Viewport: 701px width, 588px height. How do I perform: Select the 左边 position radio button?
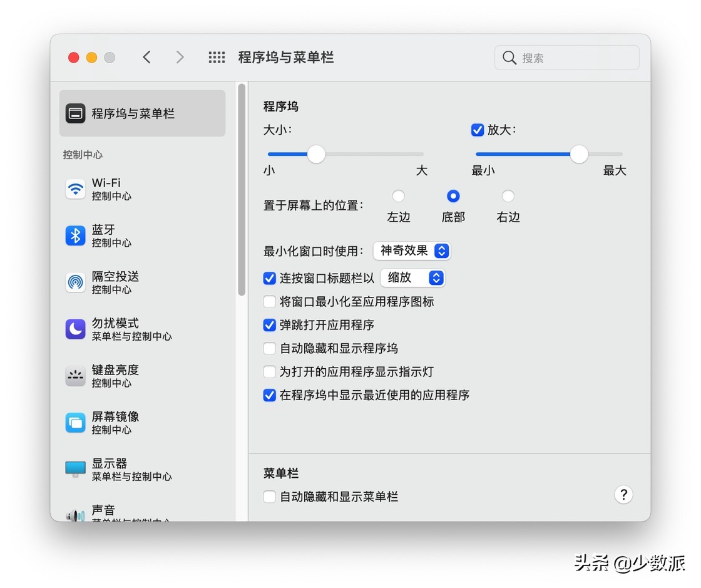pyautogui.click(x=398, y=195)
